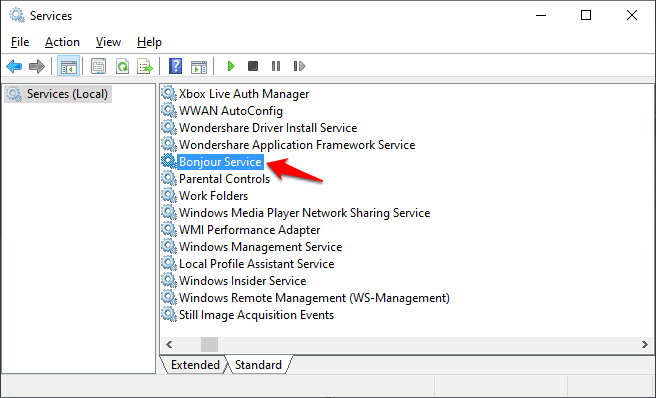656x398 pixels.
Task: Click the Export List toolbar icon
Action: pos(145,66)
